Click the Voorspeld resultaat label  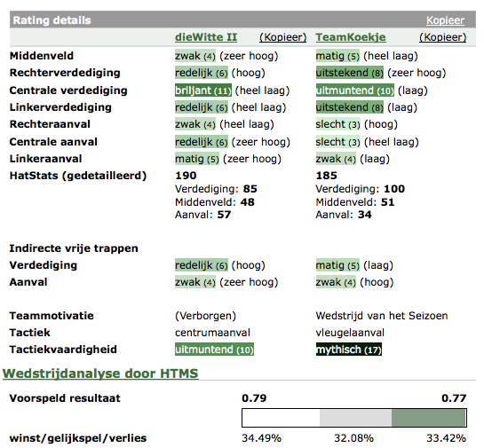point(65,398)
